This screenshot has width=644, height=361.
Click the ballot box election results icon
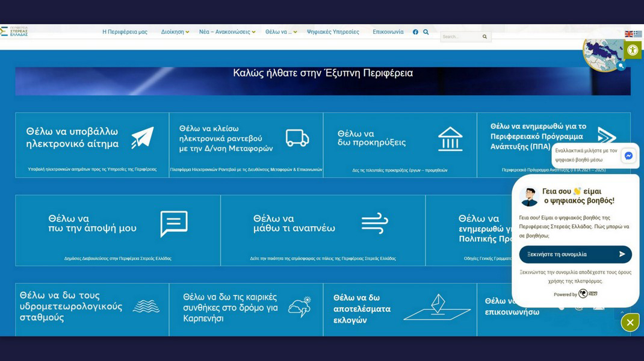click(x=436, y=307)
